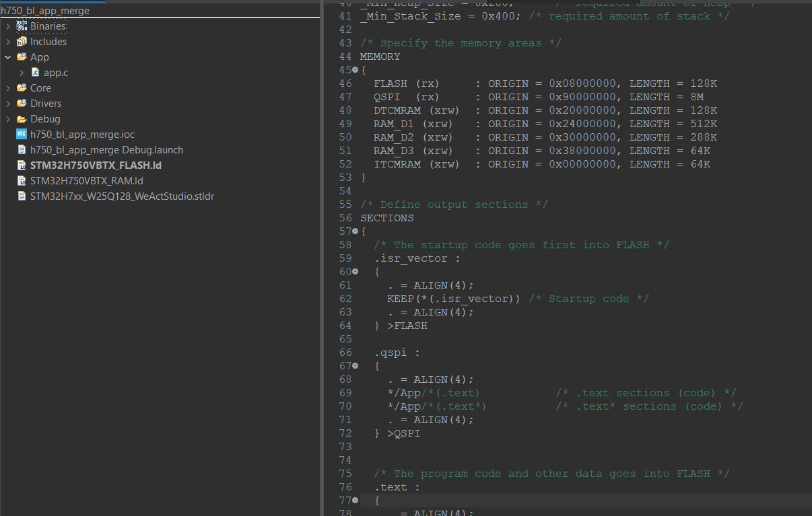The width and height of the screenshot is (812, 516).
Task: Expand the App tree node
Action: tap(7, 57)
